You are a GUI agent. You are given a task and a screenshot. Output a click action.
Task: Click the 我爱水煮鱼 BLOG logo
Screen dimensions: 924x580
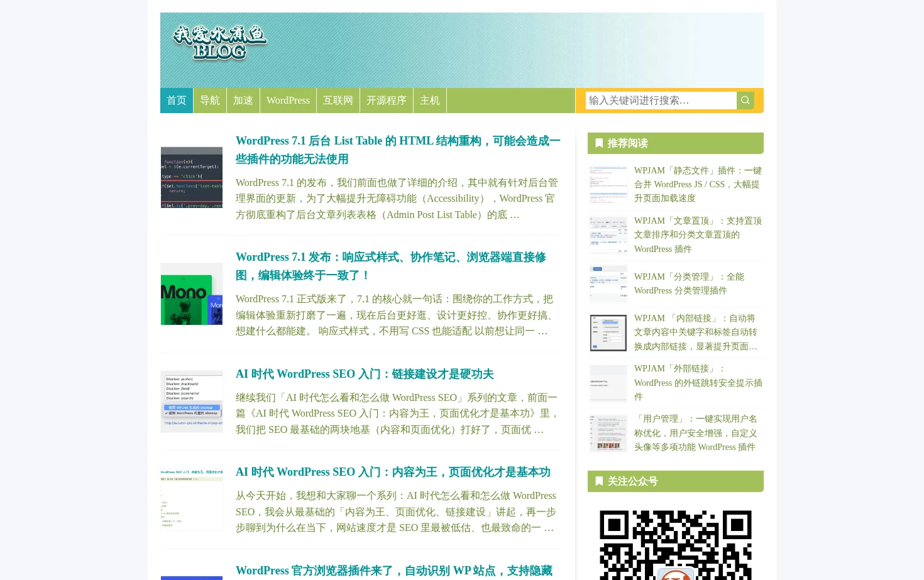pos(220,43)
